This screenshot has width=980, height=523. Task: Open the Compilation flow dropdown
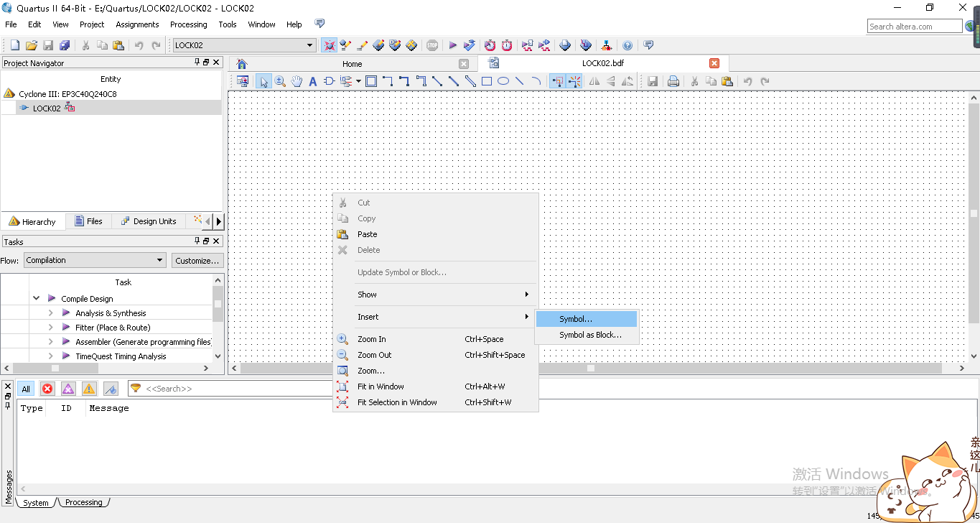pyautogui.click(x=159, y=260)
